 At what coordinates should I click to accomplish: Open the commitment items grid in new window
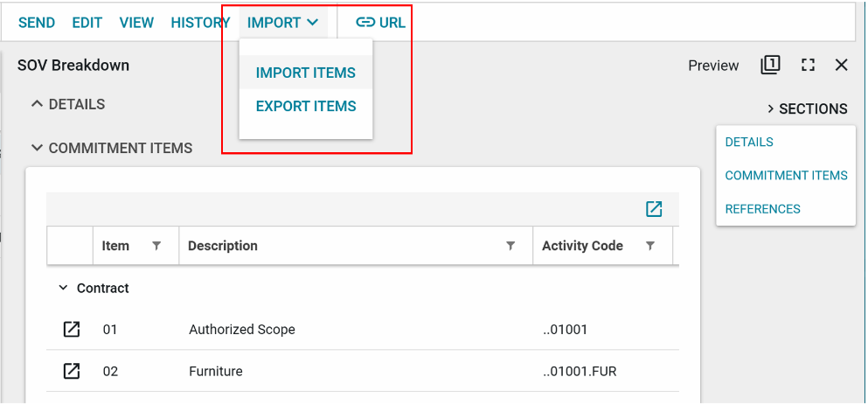(x=654, y=209)
